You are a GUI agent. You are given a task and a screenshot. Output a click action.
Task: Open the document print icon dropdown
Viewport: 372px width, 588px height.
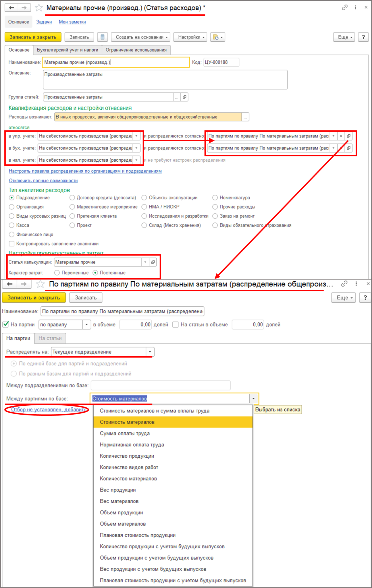218,37
